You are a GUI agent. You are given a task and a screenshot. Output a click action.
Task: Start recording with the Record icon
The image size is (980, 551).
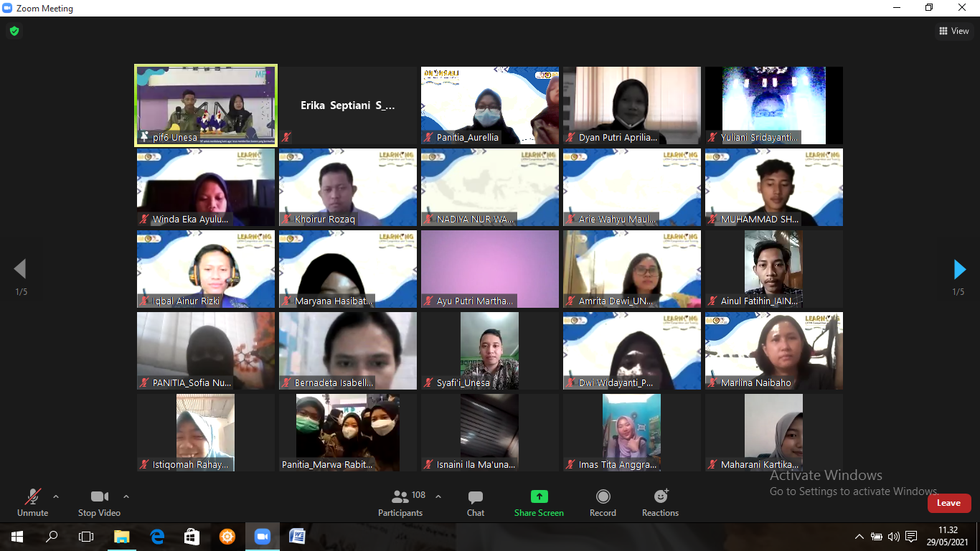coord(603,496)
